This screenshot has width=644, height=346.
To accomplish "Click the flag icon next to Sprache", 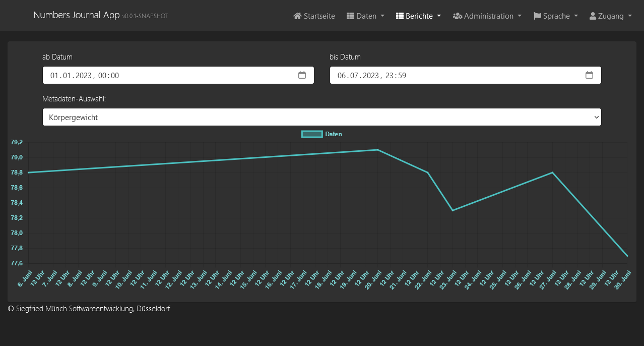I will pos(537,16).
